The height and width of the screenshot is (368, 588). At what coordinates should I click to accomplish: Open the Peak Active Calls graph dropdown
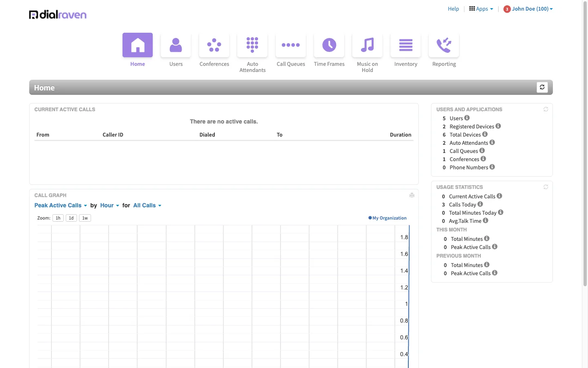61,205
